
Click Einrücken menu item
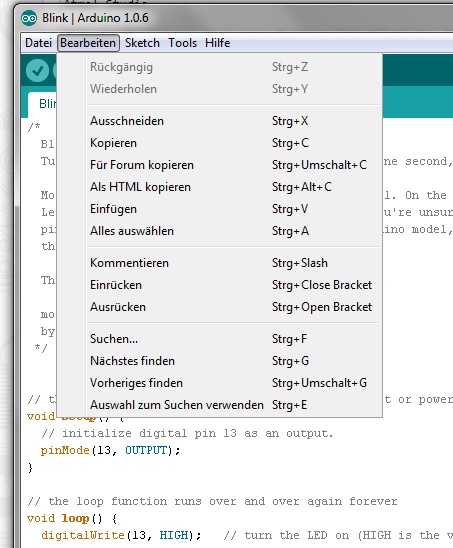[x=233, y=285]
